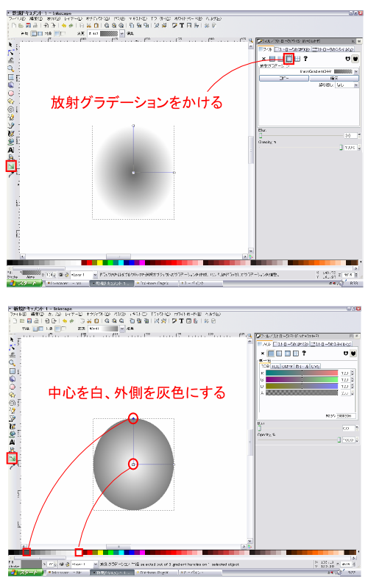This screenshot has height=588, width=368.
Task: Toggle solid heart fill rule in lower panel
Action: pos(353,354)
